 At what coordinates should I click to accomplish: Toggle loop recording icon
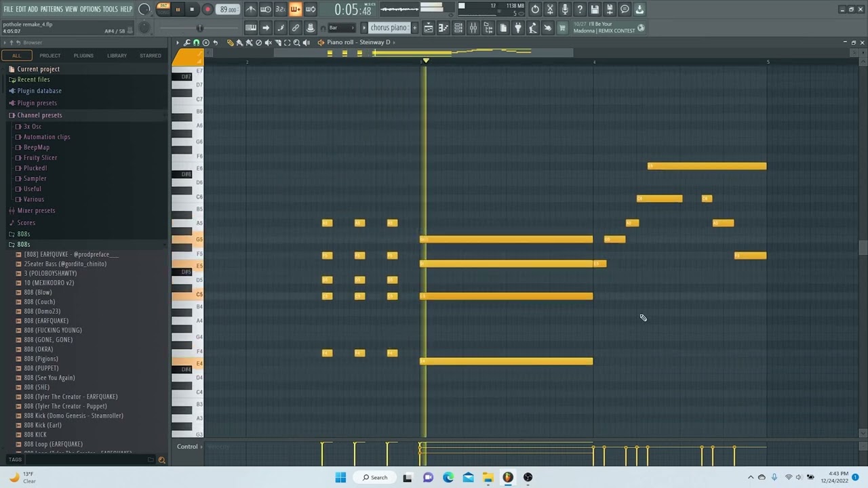point(310,9)
